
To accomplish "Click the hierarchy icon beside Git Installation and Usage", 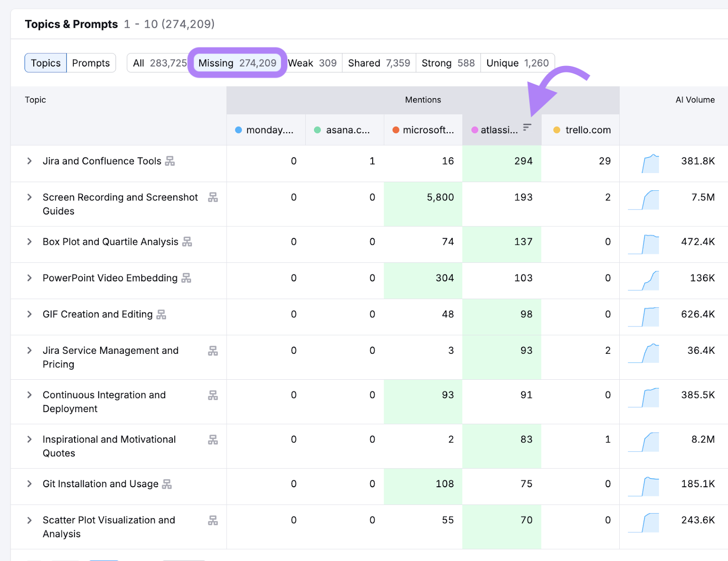I will (167, 484).
